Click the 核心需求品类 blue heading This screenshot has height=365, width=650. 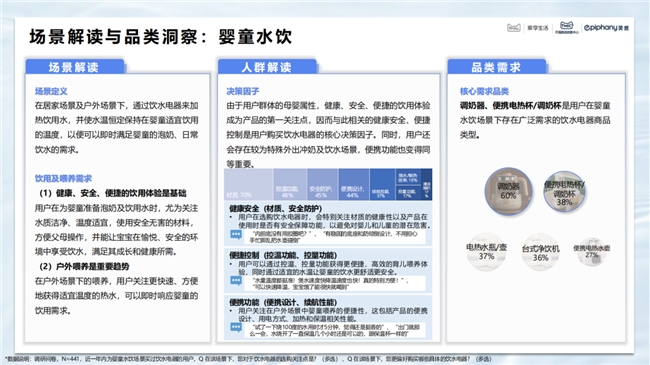pos(484,91)
